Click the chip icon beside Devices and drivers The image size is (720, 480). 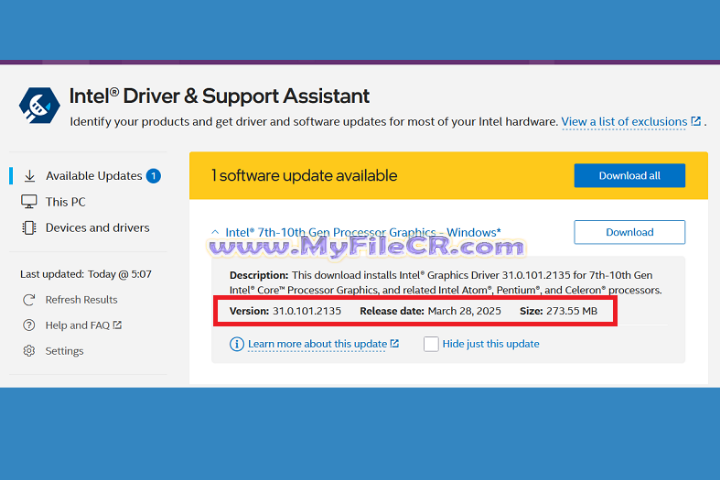click(29, 227)
